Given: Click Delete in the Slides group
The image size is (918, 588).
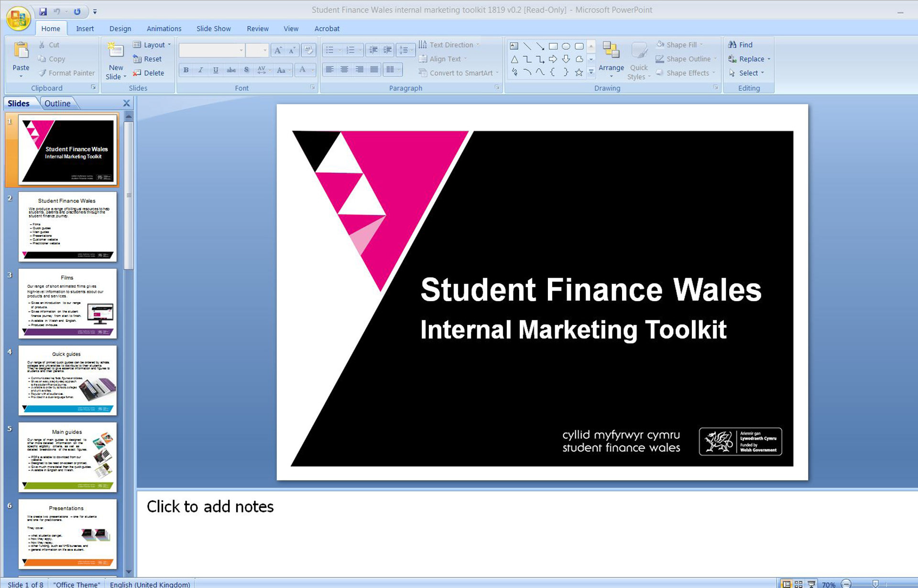Looking at the screenshot, I should [148, 73].
